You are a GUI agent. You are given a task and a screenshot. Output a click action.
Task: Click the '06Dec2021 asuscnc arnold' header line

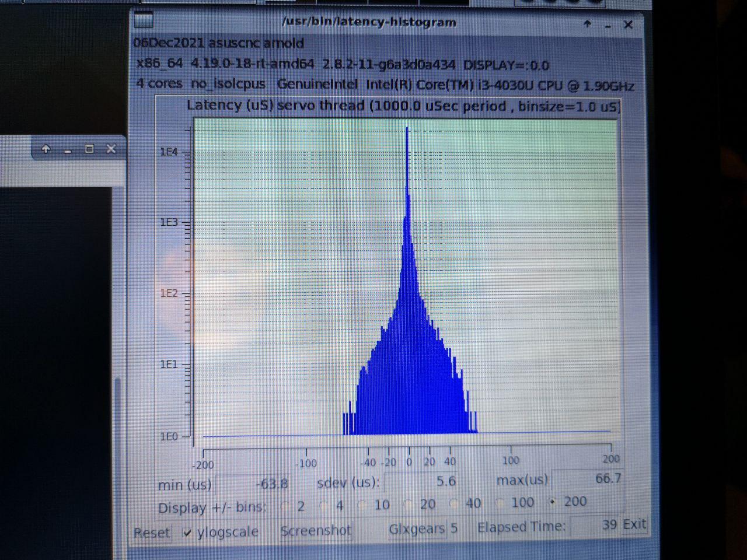pyautogui.click(x=218, y=43)
